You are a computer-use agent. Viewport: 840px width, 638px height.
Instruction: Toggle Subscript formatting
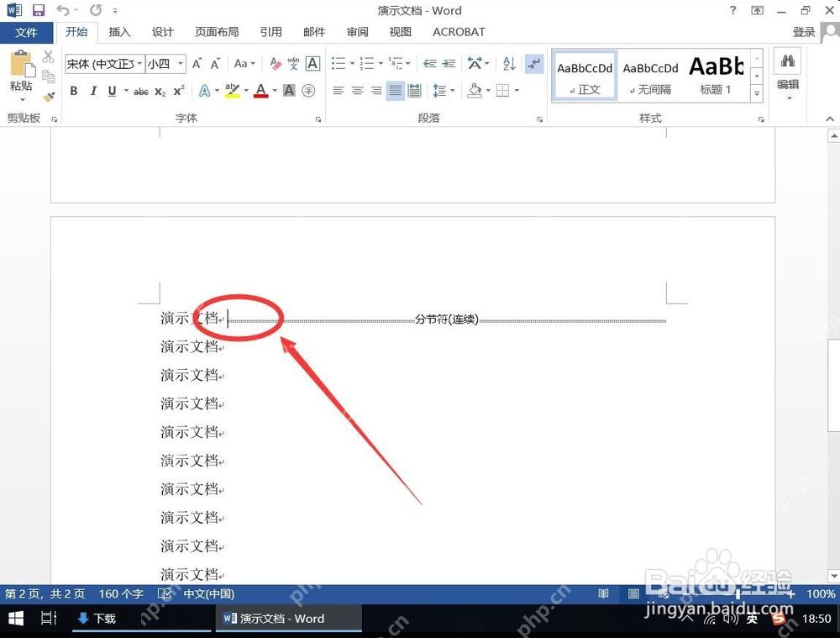160,91
